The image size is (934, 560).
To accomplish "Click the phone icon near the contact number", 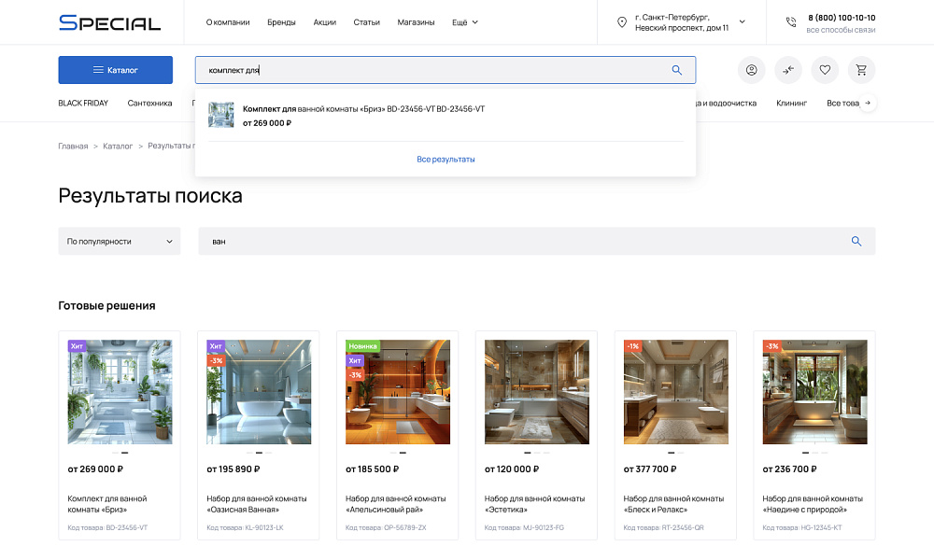I will [791, 22].
